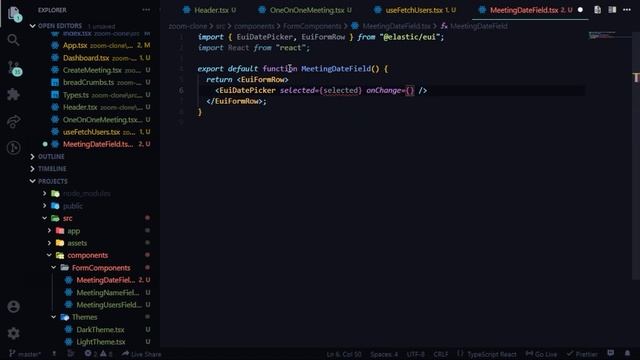Click the function symbol icon in breadcrumbs

pyautogui.click(x=444, y=26)
